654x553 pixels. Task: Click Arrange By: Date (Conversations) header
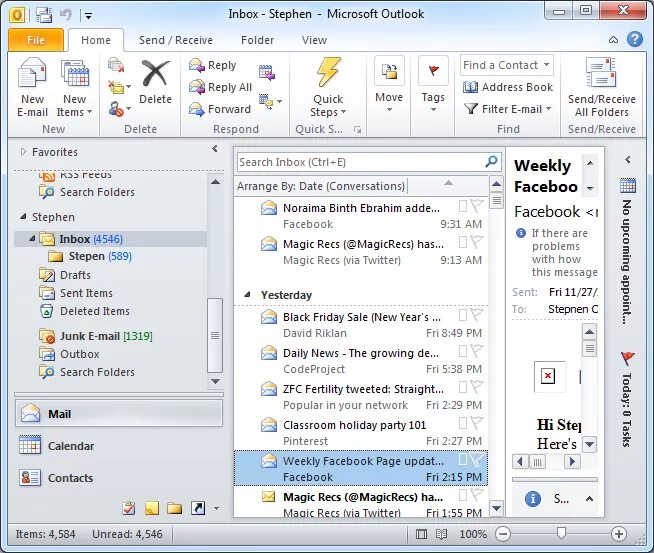point(321,186)
